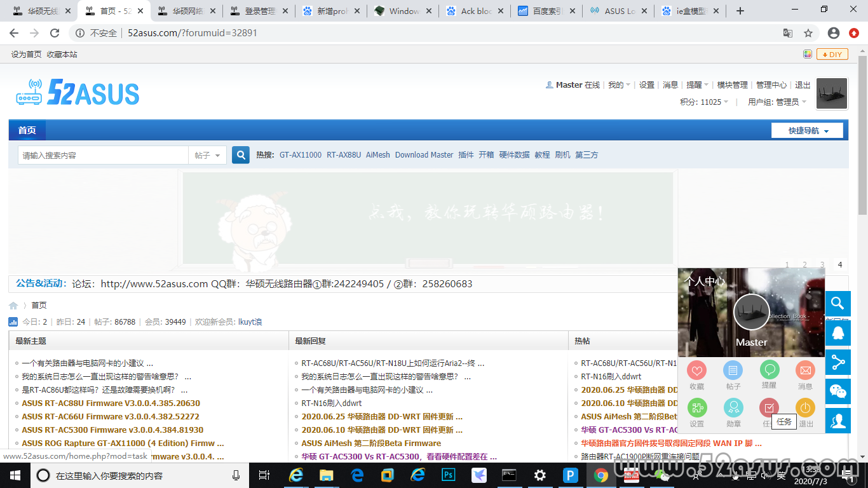Click the new member lkuyt溴 link
868x488 pixels.
tap(250, 322)
